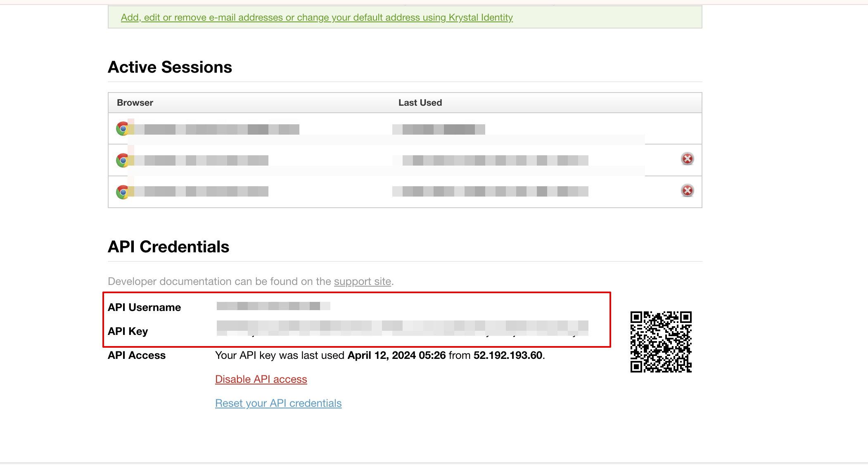The width and height of the screenshot is (868, 465).
Task: Open the support site link
Action: pyautogui.click(x=362, y=281)
